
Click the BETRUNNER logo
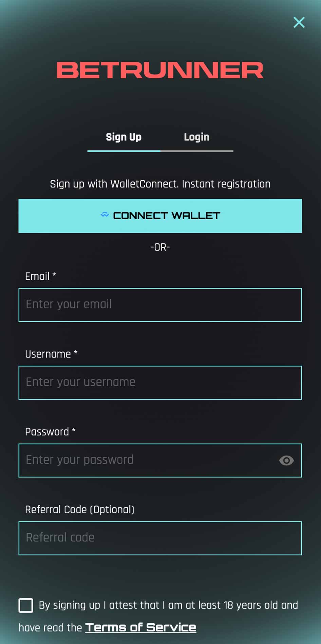point(160,70)
